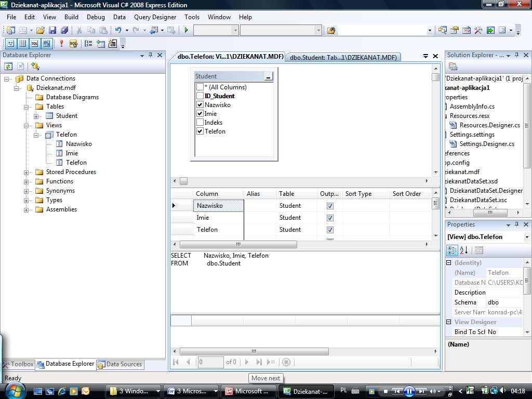The width and height of the screenshot is (532, 399).
Task: Open the Query Designer menu
Action: (x=155, y=17)
